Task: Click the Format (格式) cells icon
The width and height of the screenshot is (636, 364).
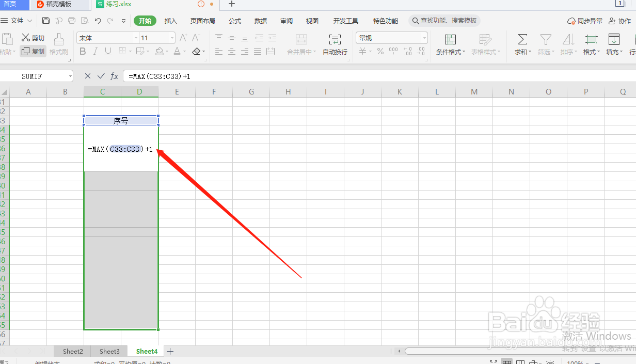Action: [x=592, y=39]
